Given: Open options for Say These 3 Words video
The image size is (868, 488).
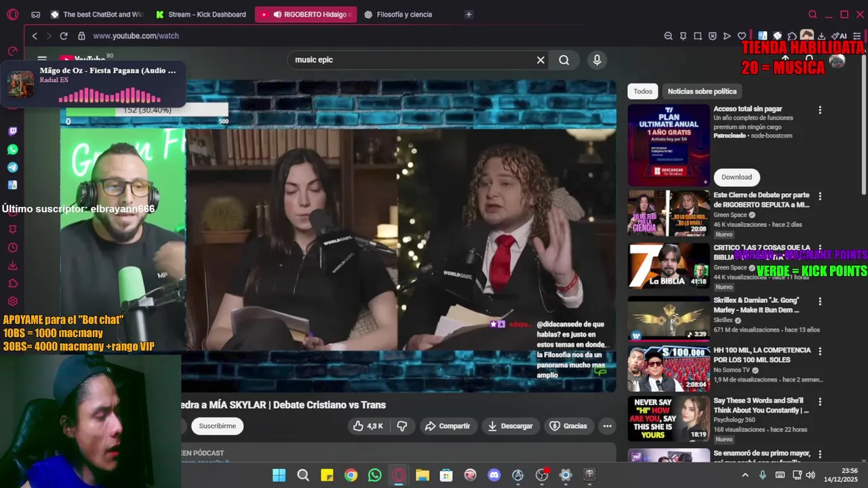Looking at the screenshot, I should pyautogui.click(x=820, y=401).
